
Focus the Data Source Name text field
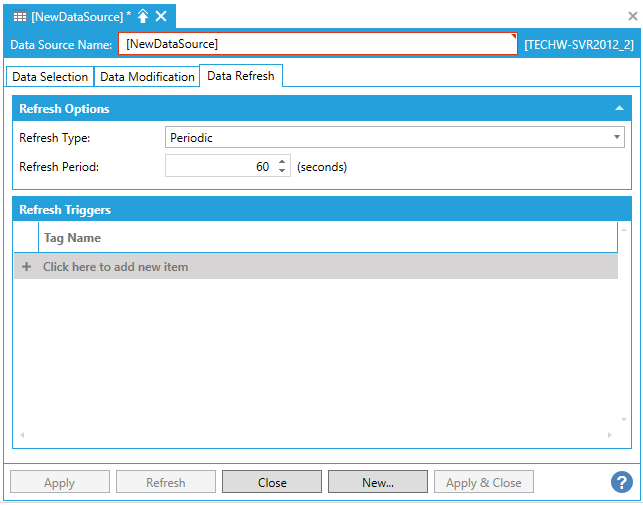coord(317,44)
